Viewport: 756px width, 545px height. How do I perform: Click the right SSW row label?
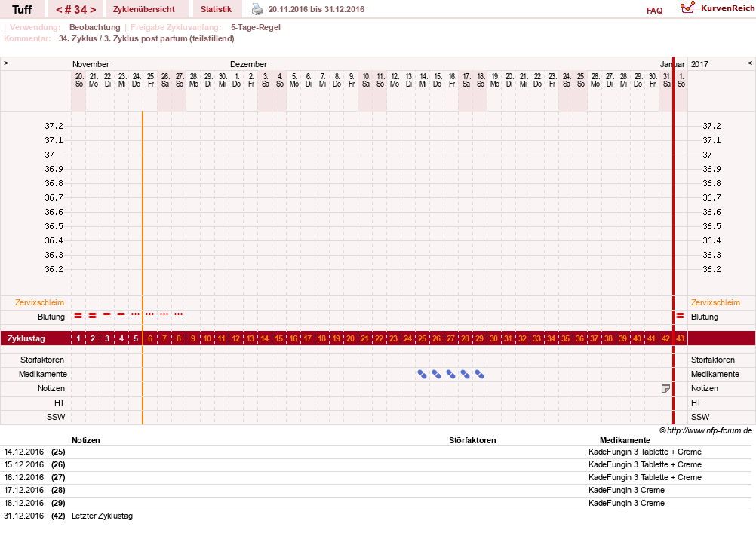(x=700, y=418)
